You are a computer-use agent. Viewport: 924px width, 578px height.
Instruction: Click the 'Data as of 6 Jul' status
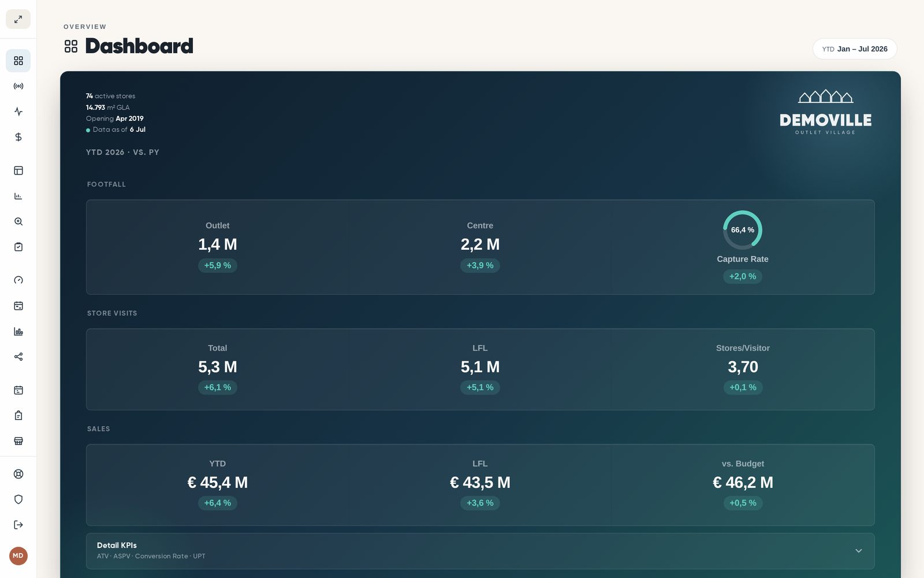pos(115,129)
